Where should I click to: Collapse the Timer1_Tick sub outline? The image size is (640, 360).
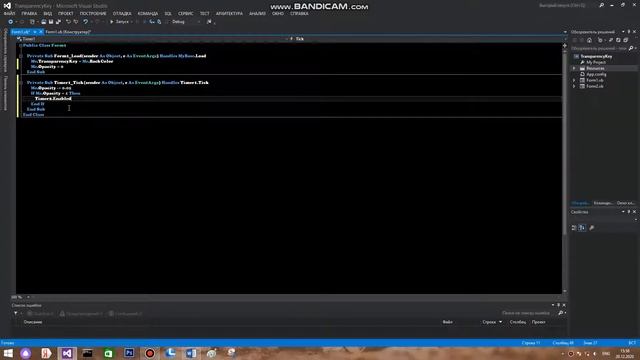pyautogui.click(x=20, y=82)
